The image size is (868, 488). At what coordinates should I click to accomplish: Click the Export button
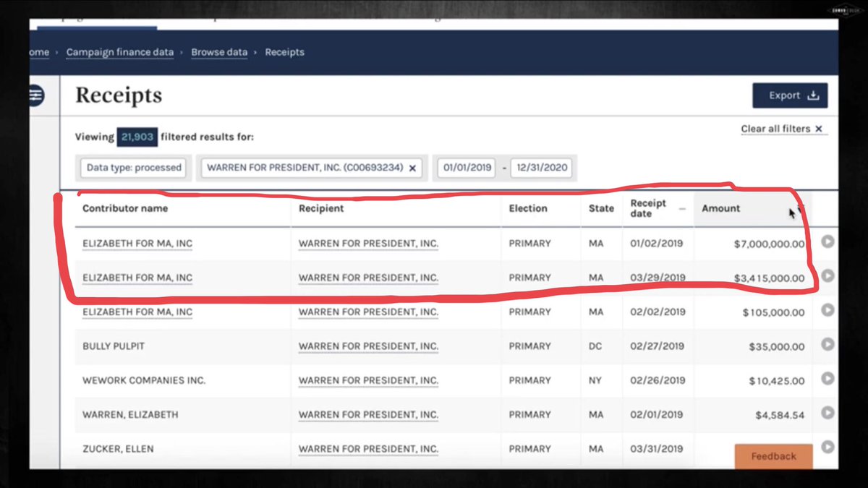[x=790, y=95]
